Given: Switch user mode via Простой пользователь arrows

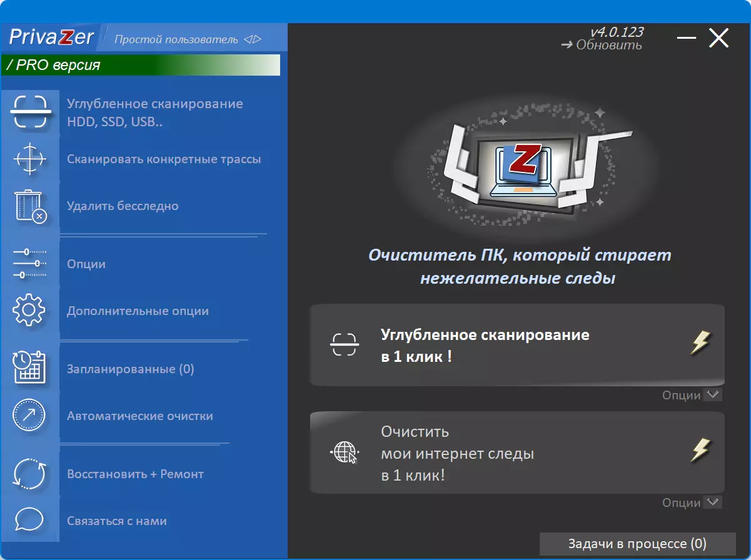Looking at the screenshot, I should [x=252, y=39].
